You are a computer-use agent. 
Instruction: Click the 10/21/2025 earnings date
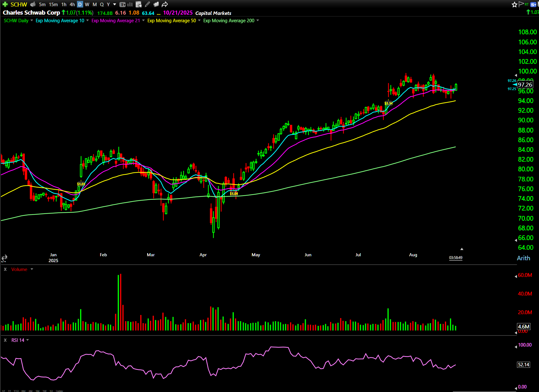(178, 13)
